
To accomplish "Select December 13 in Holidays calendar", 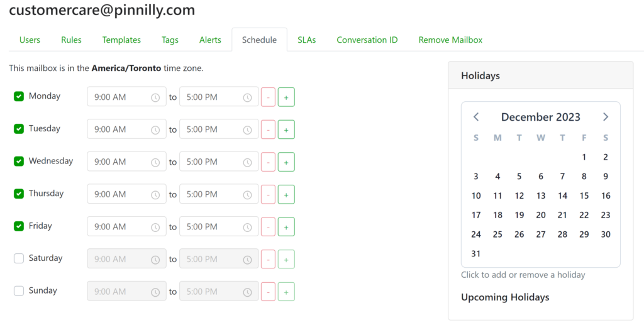I will 541,195.
